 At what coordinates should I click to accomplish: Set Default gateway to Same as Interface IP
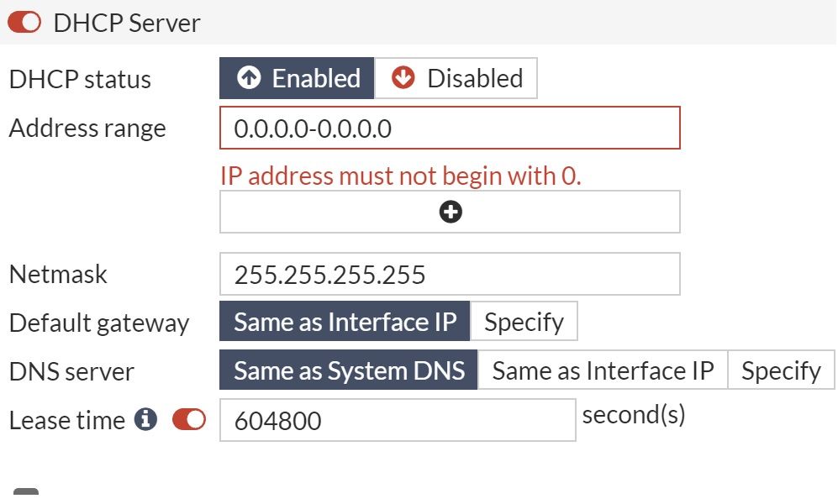345,323
